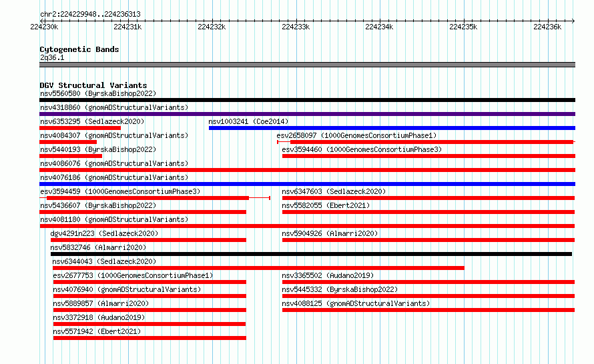Click the 224233k ruler label
Viewport: 594px width, 364px height.
(x=296, y=27)
